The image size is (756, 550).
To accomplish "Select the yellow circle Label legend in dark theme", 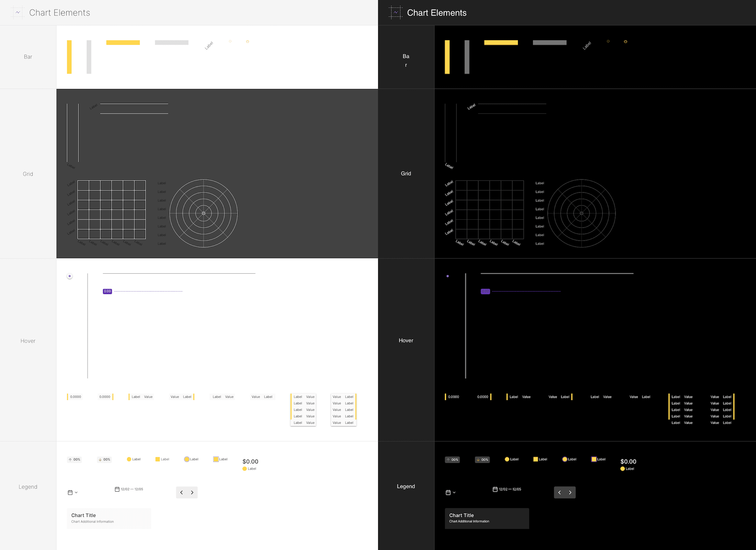I will 512,459.
